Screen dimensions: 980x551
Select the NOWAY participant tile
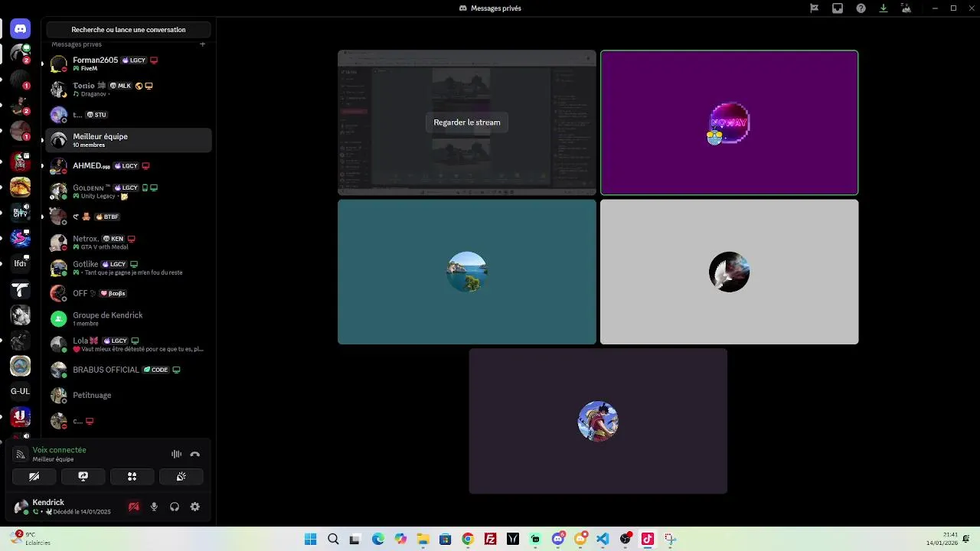(729, 122)
